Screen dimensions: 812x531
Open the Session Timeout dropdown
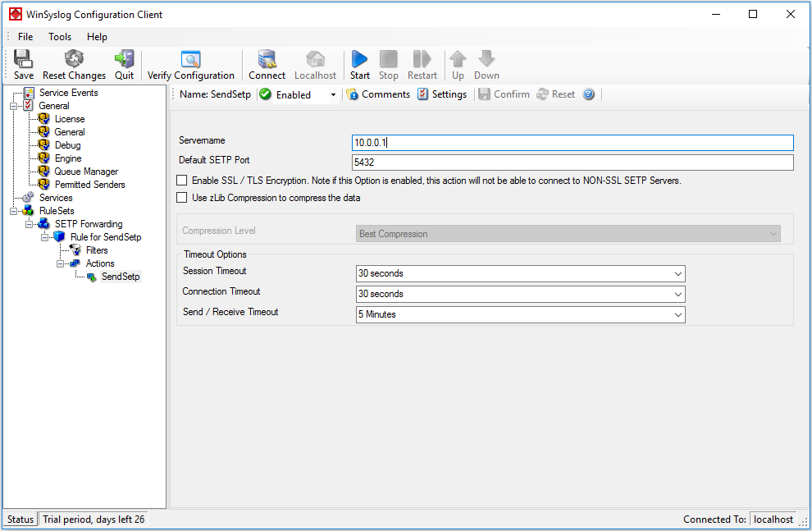pyautogui.click(x=521, y=273)
